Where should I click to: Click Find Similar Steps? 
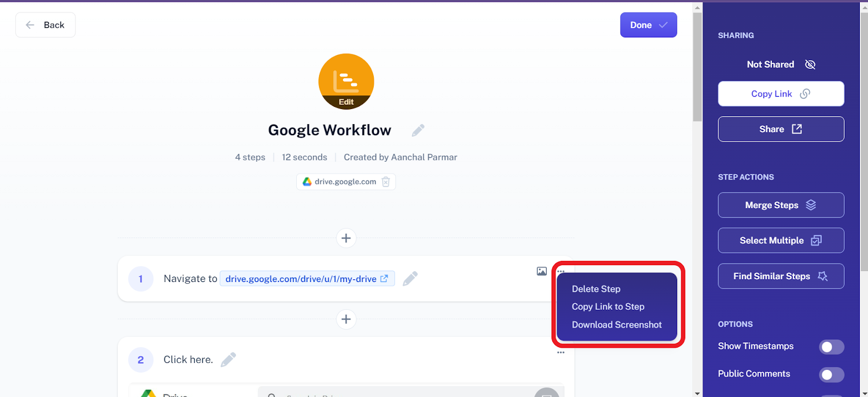click(x=781, y=276)
